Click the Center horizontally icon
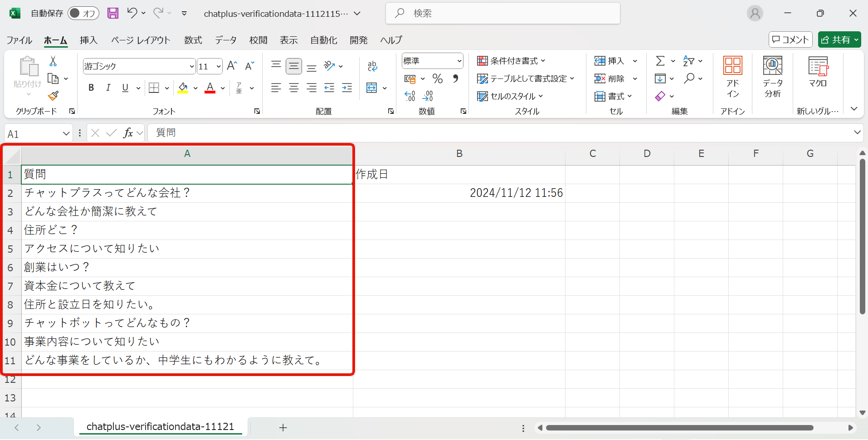Screen dimensions: 868x440 tap(294, 88)
